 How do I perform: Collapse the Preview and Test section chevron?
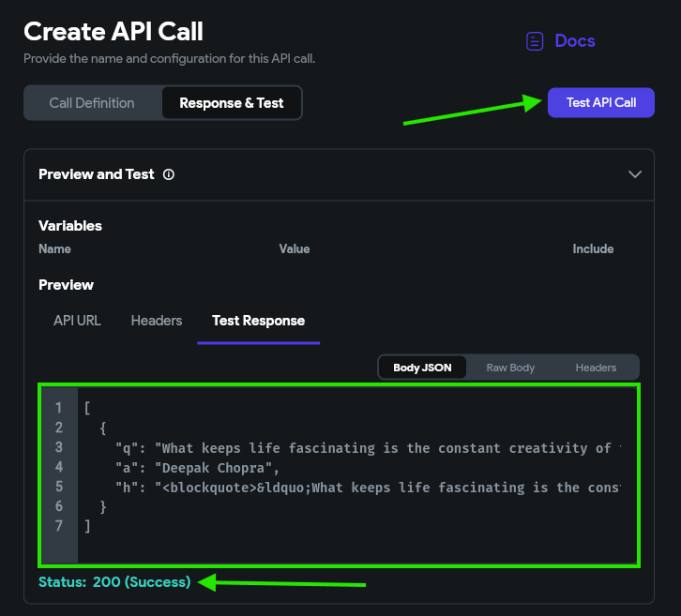coord(635,174)
